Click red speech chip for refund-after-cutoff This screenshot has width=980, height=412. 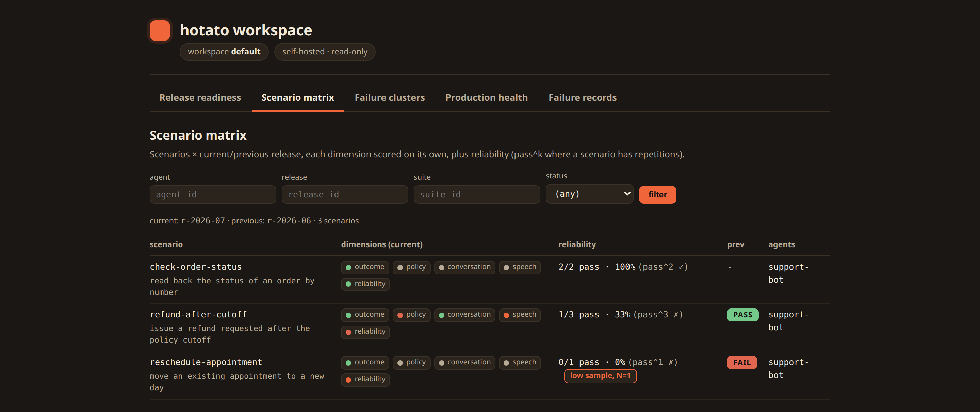pyautogui.click(x=519, y=315)
